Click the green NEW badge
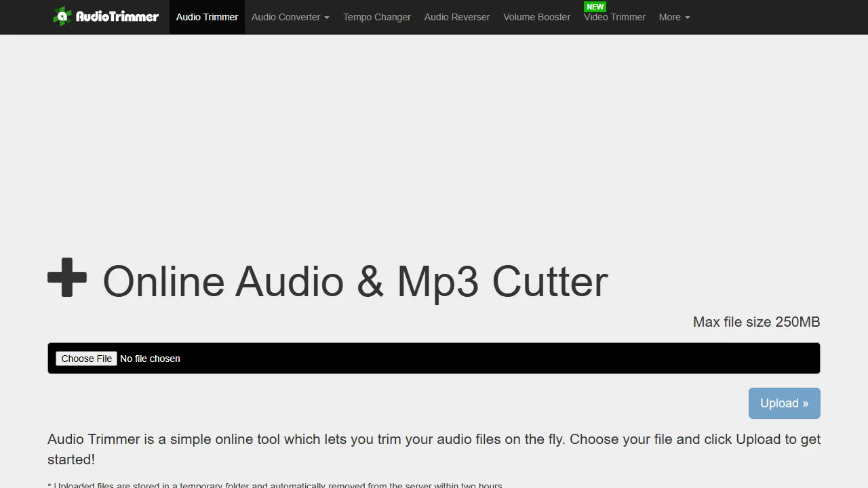 pyautogui.click(x=595, y=7)
